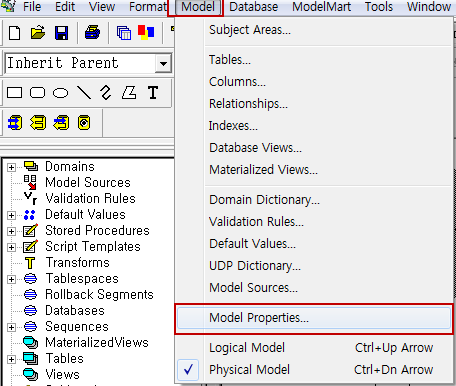Screen dimensions: 456x386
Task: Open the Inherit Parent dropdown arrow
Action: 163,63
